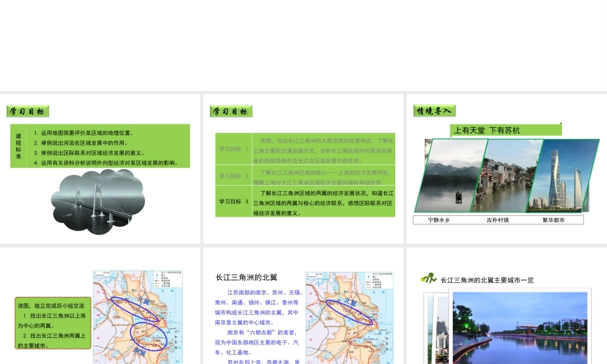Select text 找出长江三角洲以上海为中心的两翼
The width and height of the screenshot is (607, 364).
click(x=52, y=321)
